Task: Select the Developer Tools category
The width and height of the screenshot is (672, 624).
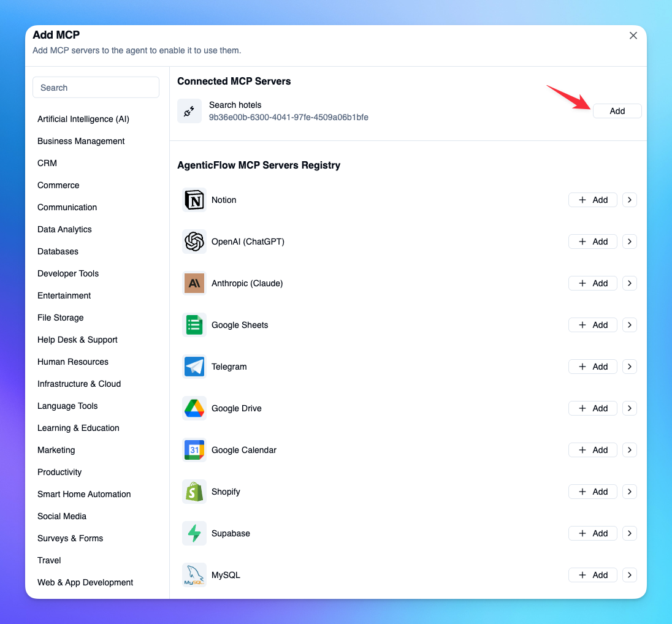Action: [68, 273]
